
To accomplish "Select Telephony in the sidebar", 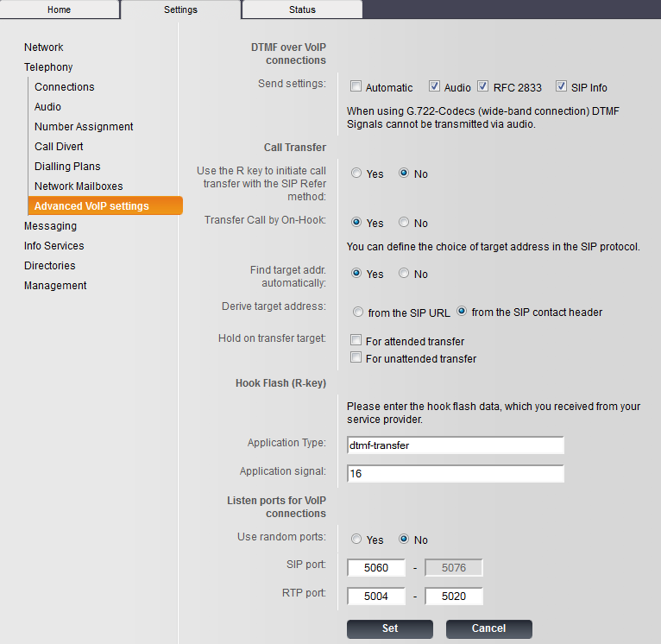I will 48,67.
